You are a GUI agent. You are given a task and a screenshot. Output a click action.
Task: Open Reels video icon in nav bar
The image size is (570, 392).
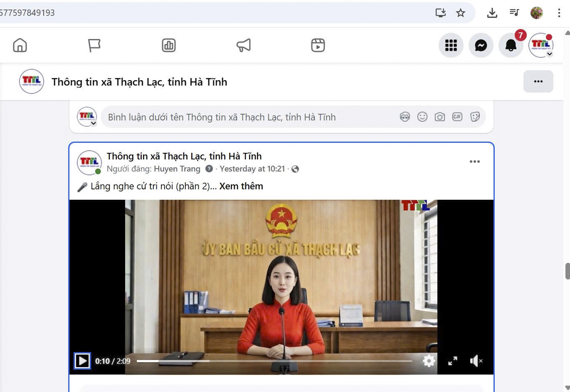[318, 45]
